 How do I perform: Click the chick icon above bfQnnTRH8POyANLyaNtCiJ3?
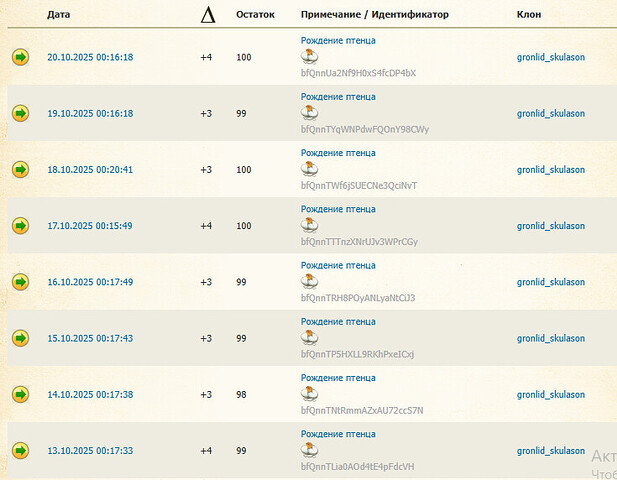pyautogui.click(x=310, y=282)
